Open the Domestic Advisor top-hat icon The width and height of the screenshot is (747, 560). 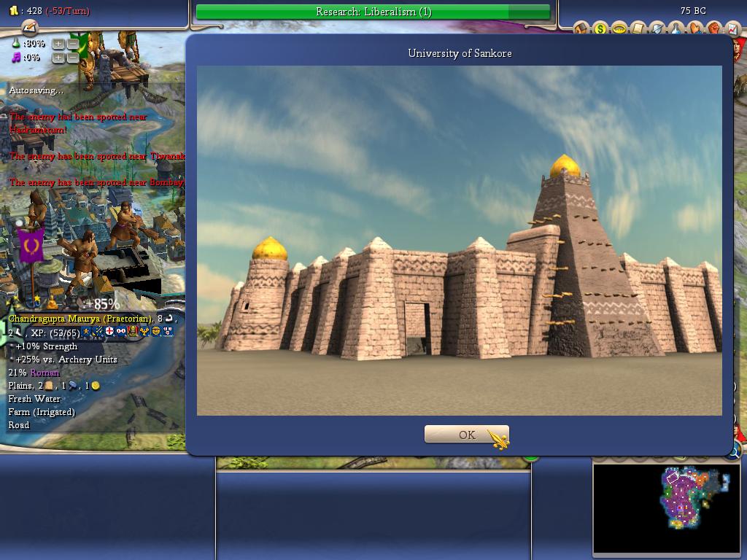coord(582,29)
